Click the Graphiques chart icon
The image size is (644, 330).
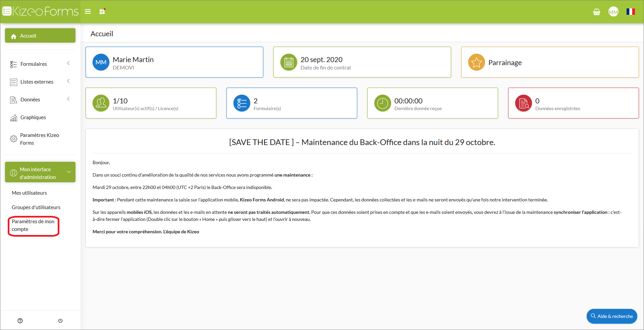[x=13, y=118]
